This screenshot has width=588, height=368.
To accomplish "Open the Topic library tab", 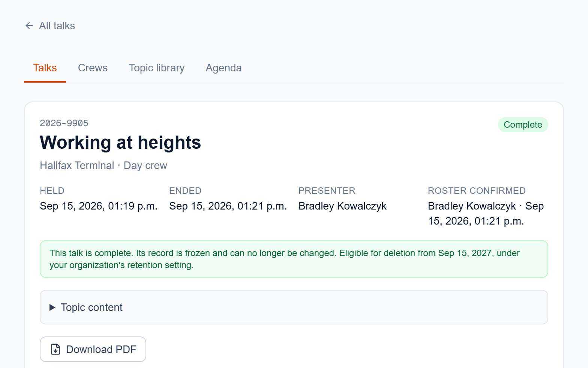I will [157, 68].
